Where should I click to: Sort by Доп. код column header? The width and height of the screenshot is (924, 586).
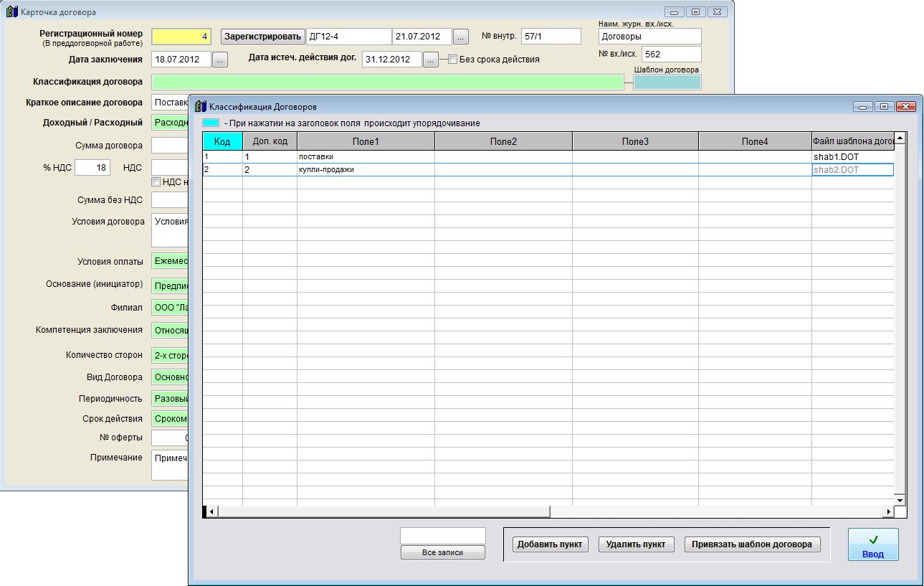[270, 141]
